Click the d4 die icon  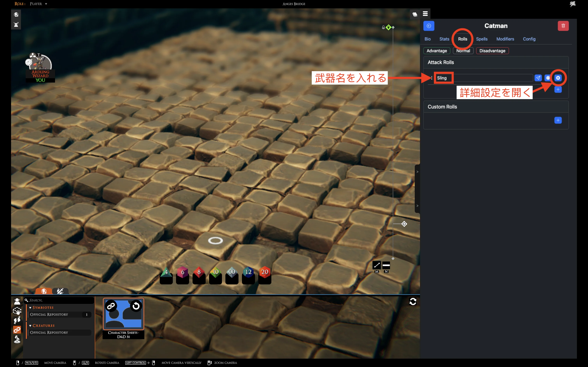click(166, 272)
